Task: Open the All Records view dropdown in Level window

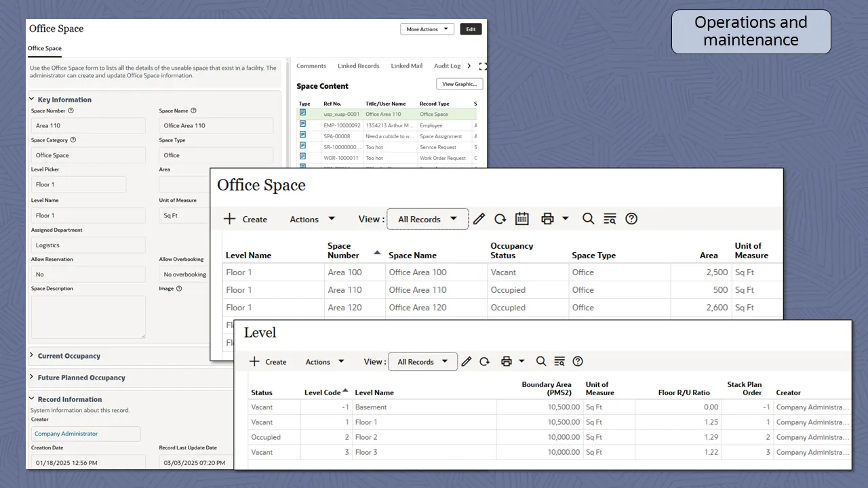Action: point(422,361)
